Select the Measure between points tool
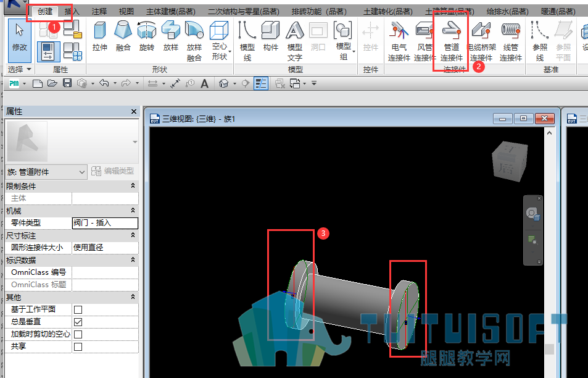 (x=175, y=83)
